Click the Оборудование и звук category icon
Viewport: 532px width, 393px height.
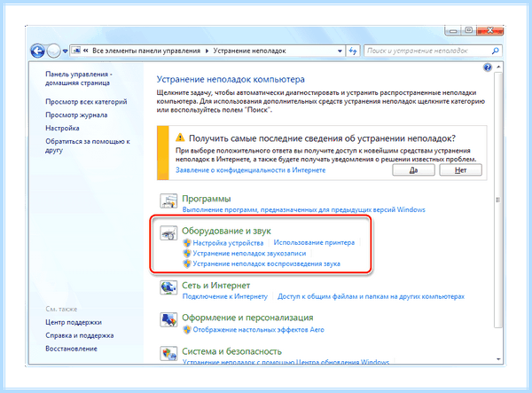tap(168, 233)
